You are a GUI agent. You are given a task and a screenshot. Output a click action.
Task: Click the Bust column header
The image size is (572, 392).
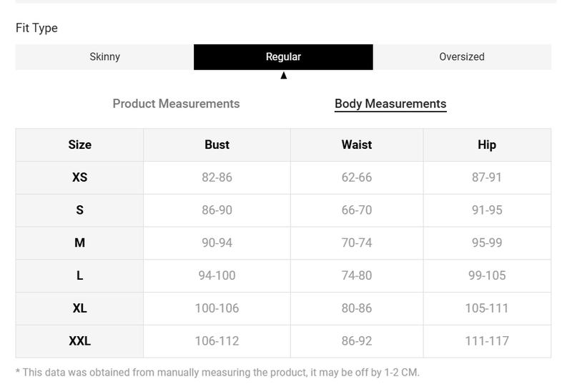point(217,145)
